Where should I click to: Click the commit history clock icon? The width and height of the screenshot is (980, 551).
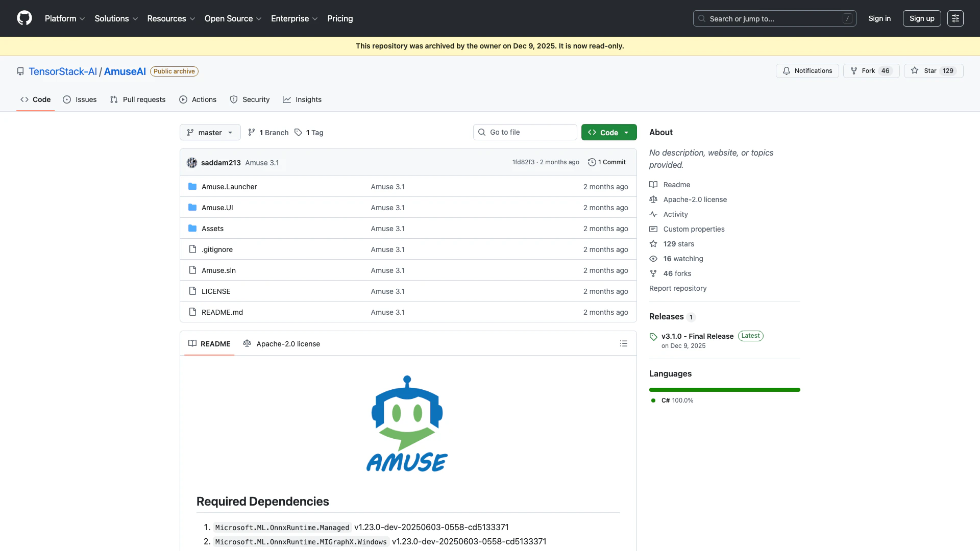(592, 162)
